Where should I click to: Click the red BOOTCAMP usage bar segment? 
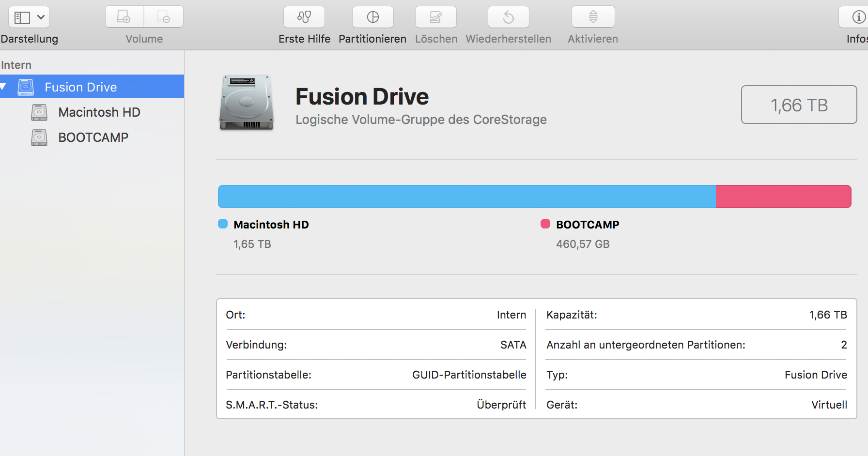coord(783,197)
